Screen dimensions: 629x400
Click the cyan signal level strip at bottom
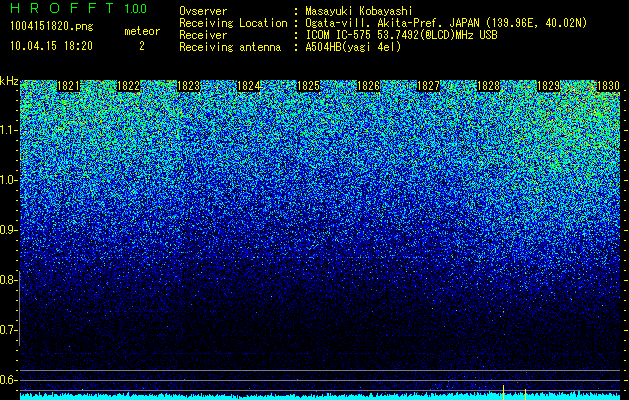320,397
